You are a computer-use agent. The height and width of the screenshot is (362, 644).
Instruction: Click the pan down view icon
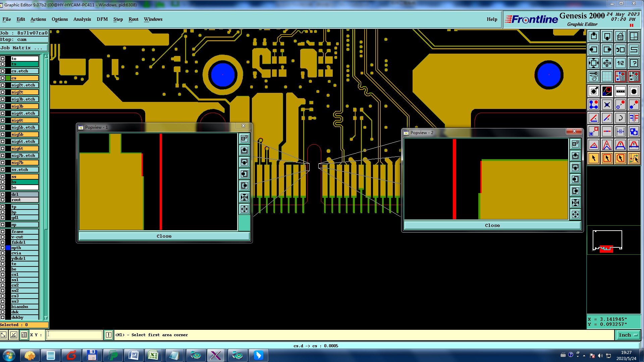607,36
